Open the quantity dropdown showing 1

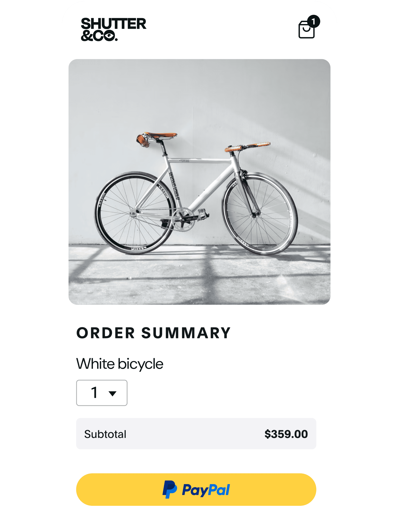102,393
